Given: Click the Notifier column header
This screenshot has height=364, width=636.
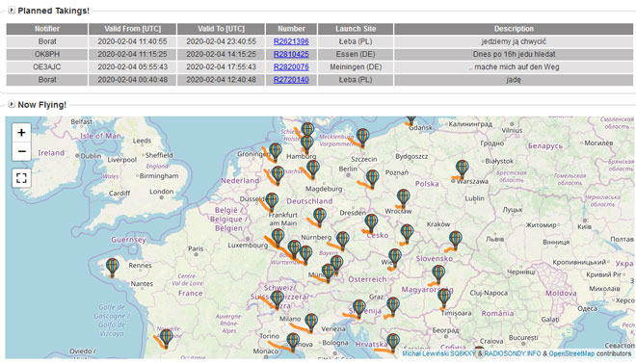Looking at the screenshot, I should pyautogui.click(x=46, y=29).
